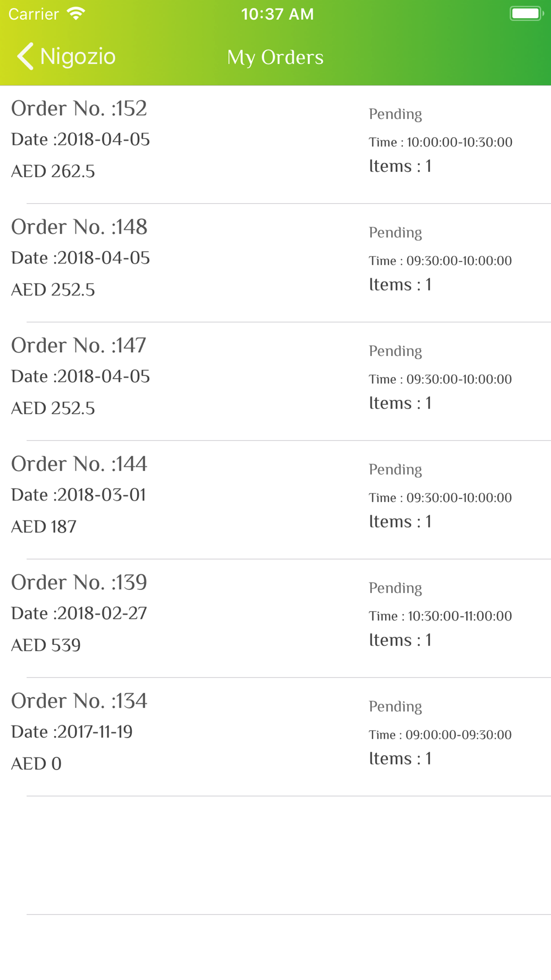Tap the battery indicator icon
Image resolution: width=551 pixels, height=980 pixels.
[526, 14]
